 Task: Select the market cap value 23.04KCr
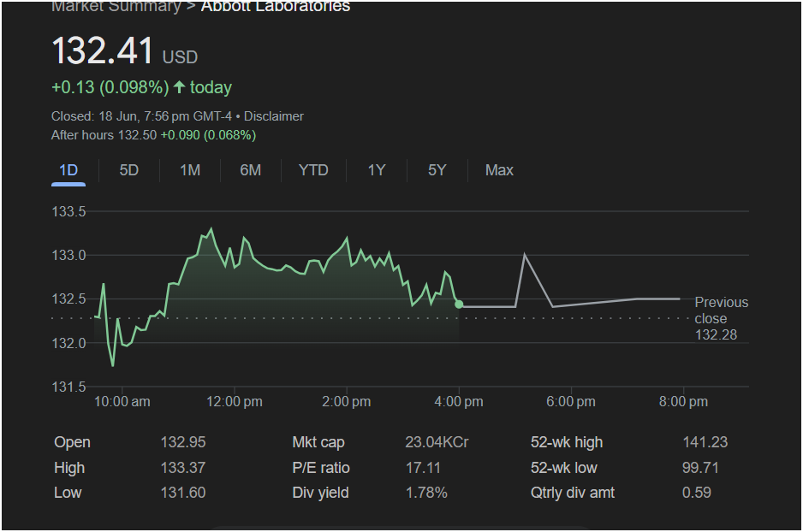click(x=437, y=442)
